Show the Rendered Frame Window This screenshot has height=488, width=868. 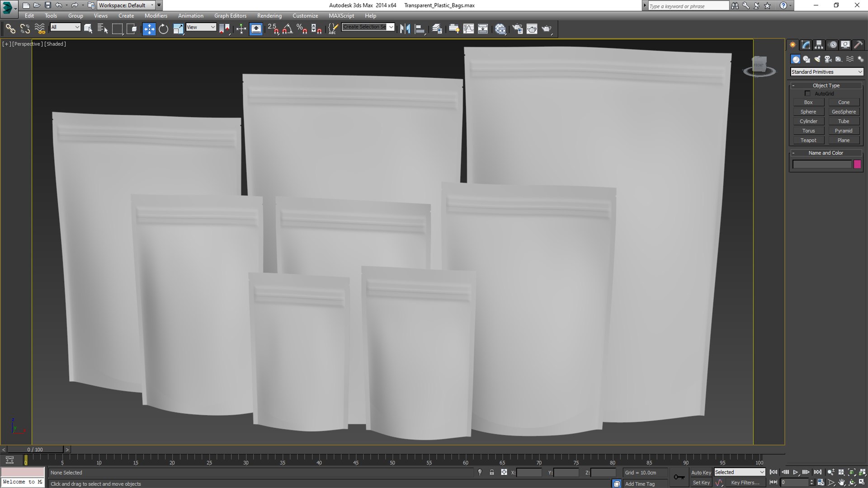532,29
